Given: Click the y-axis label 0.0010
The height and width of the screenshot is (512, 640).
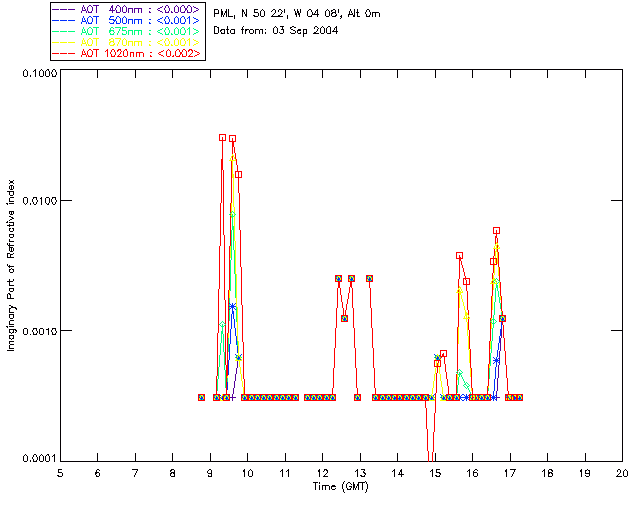Looking at the screenshot, I should [39, 330].
